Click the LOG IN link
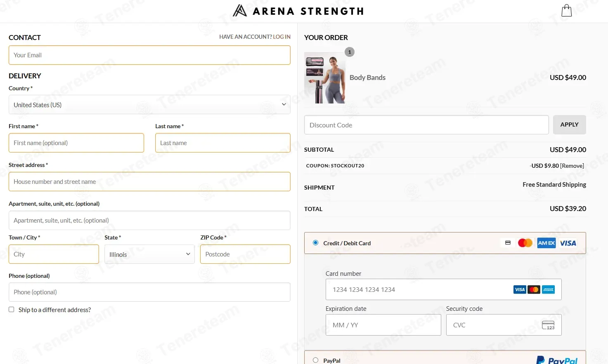The height and width of the screenshot is (364, 608). (x=282, y=37)
